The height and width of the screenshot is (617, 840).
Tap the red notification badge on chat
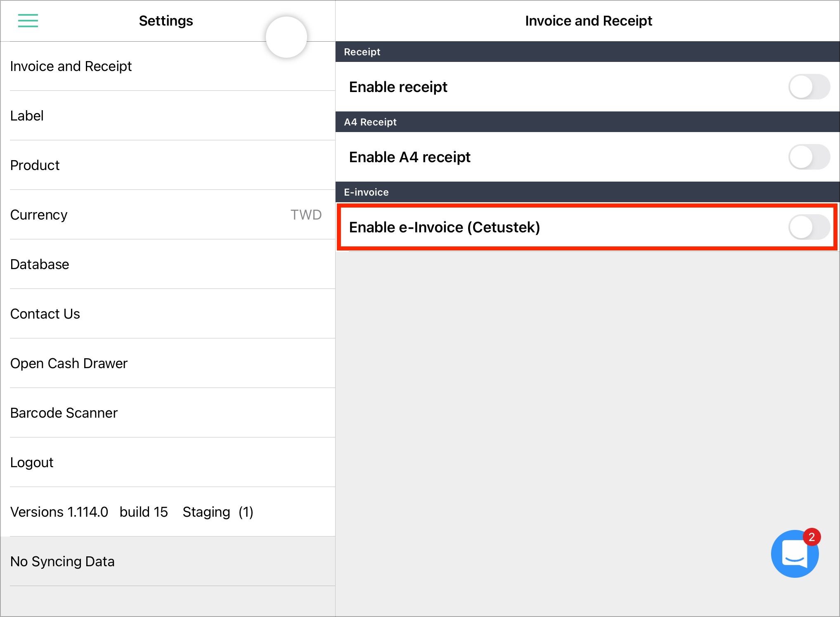point(812,537)
